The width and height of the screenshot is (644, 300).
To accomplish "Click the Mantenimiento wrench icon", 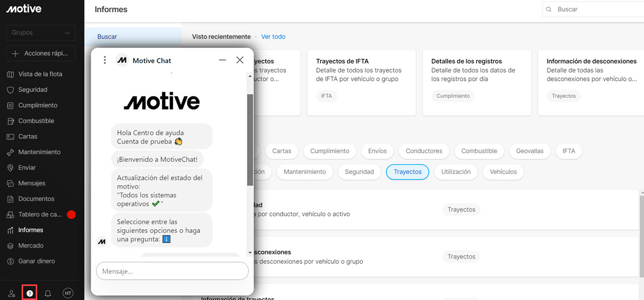I will click(10, 152).
